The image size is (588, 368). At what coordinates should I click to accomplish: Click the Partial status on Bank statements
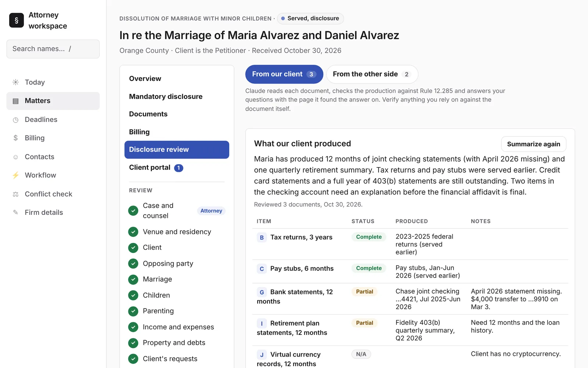tap(365, 292)
